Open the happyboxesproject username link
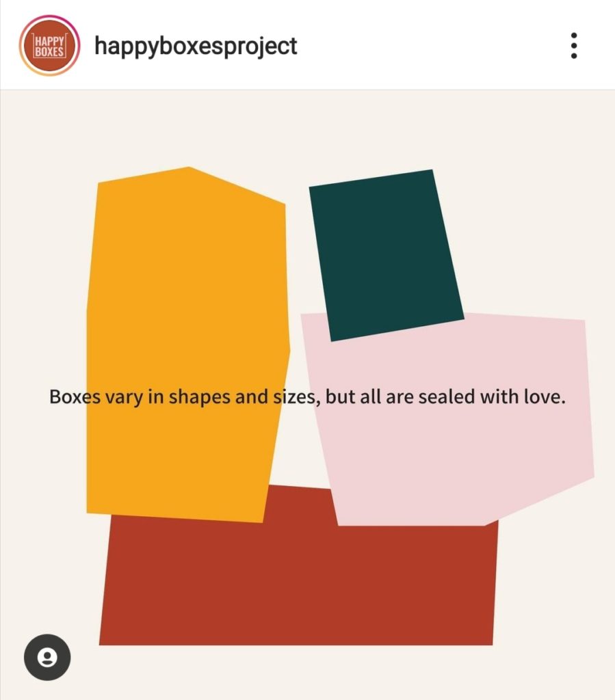The height and width of the screenshot is (700, 615). [196, 46]
